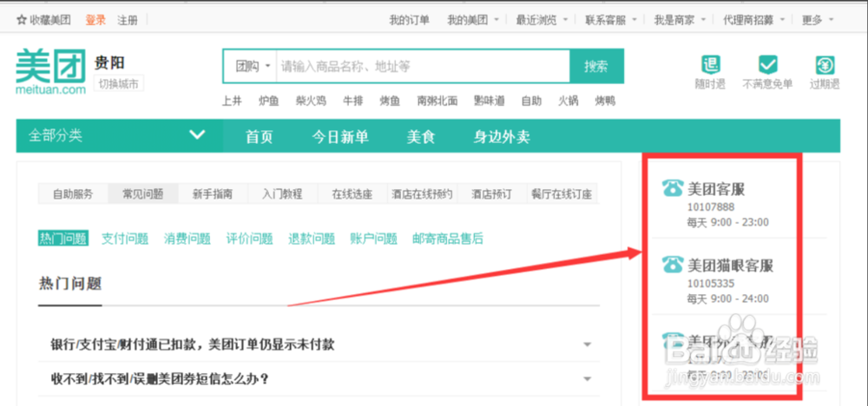Screen dimensions: 868x406
Task: Click the phone number 10107888
Action: [710, 207]
